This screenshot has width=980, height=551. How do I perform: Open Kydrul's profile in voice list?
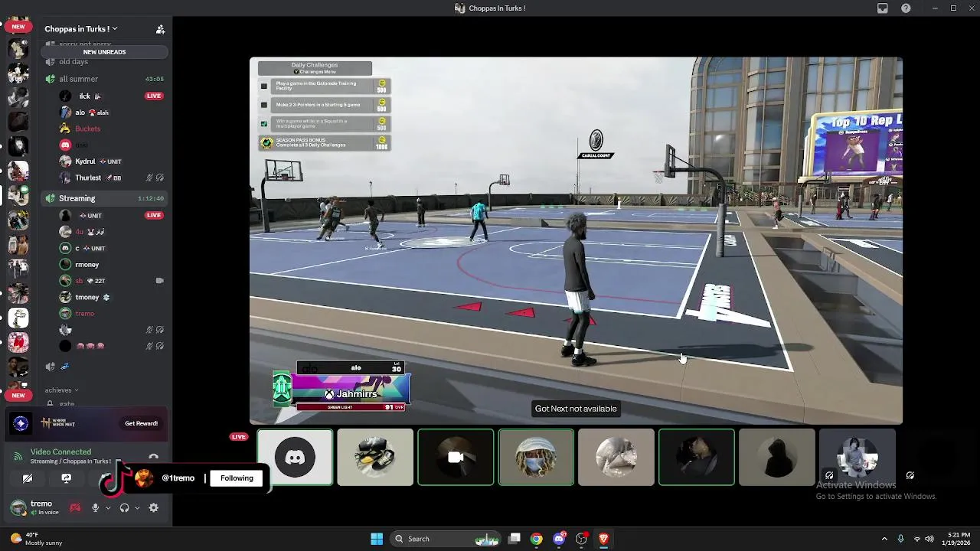(85, 161)
